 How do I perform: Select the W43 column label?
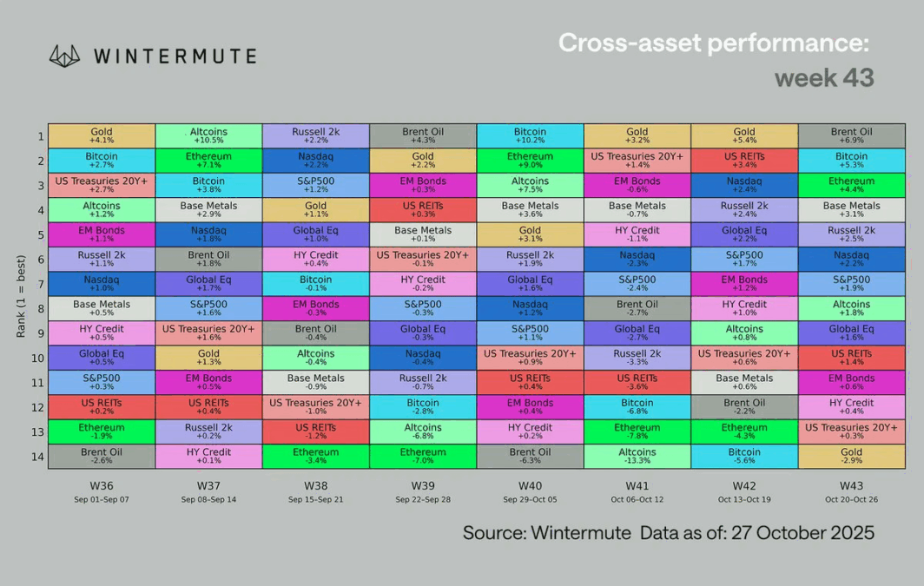(x=851, y=485)
